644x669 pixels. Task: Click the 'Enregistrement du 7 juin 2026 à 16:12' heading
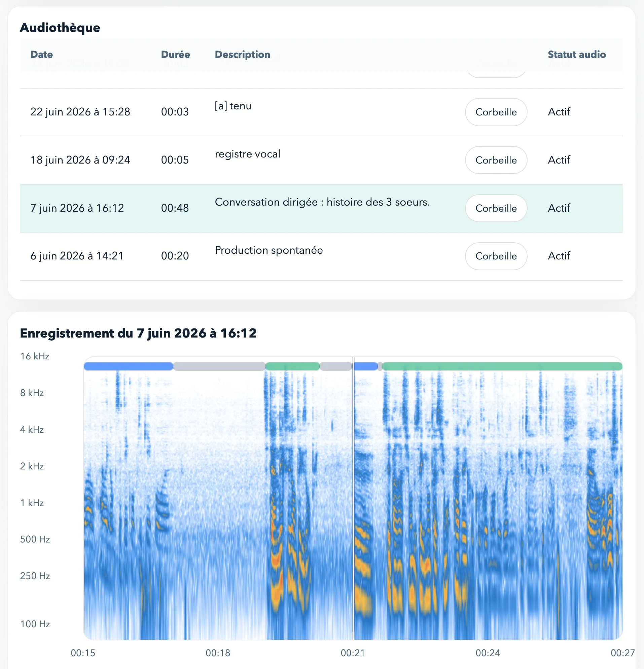(x=138, y=333)
